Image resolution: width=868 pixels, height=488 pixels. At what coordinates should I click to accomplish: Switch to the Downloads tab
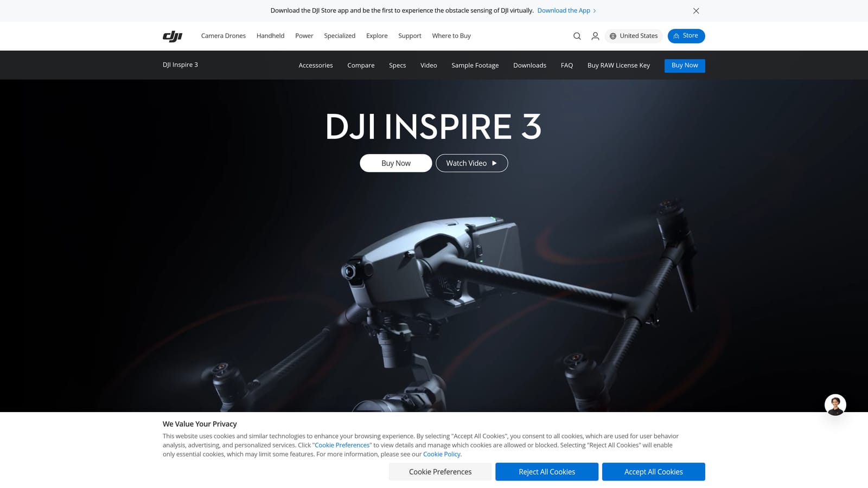tap(529, 65)
